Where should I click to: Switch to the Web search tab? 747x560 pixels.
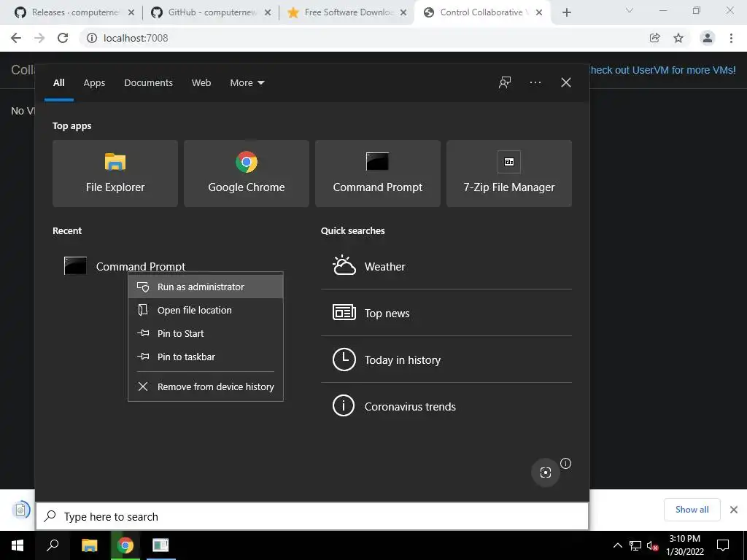tap(201, 83)
